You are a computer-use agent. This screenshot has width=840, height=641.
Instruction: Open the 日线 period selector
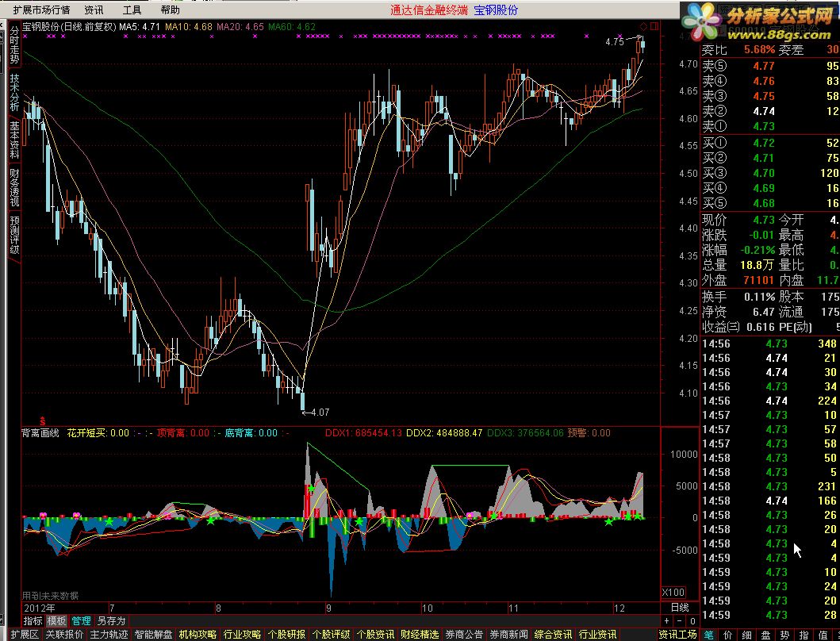click(680, 607)
